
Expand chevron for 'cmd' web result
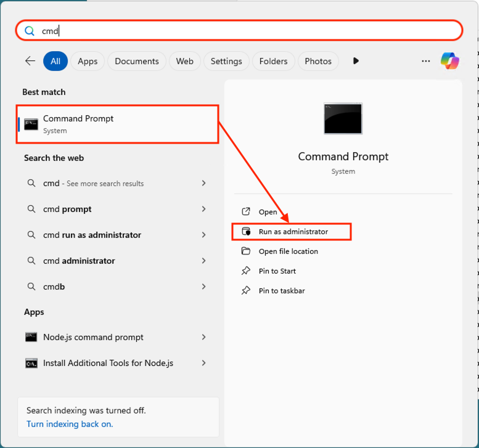204,183
